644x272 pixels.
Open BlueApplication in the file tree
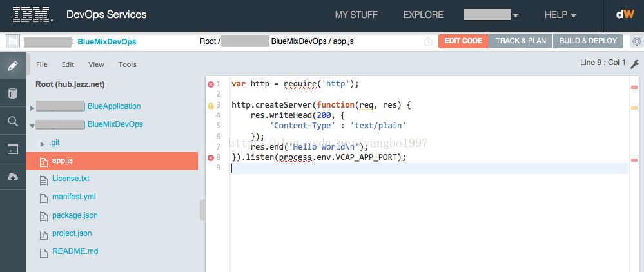(113, 106)
